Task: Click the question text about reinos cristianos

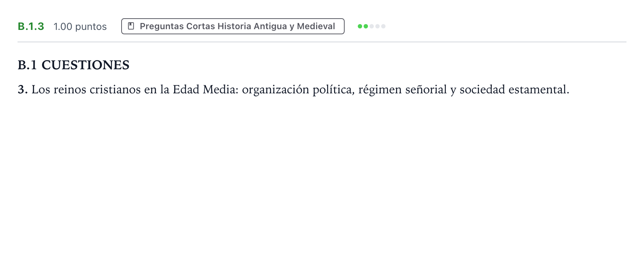Action: (294, 89)
